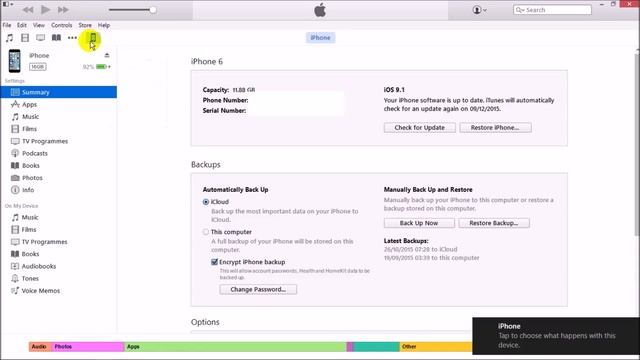Open the TV Programmes library icon

click(x=40, y=38)
